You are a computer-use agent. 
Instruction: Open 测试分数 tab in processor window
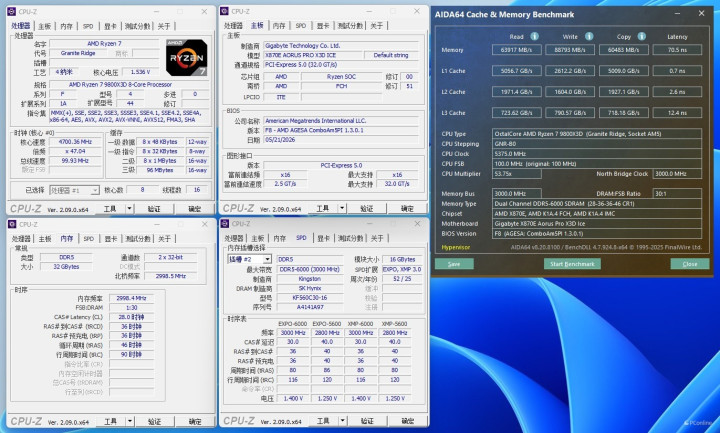click(x=137, y=26)
